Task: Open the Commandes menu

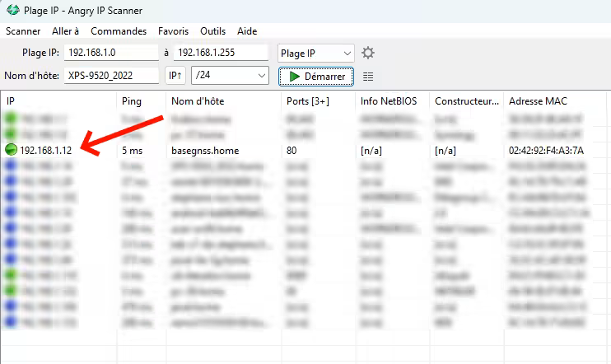Action: (119, 31)
